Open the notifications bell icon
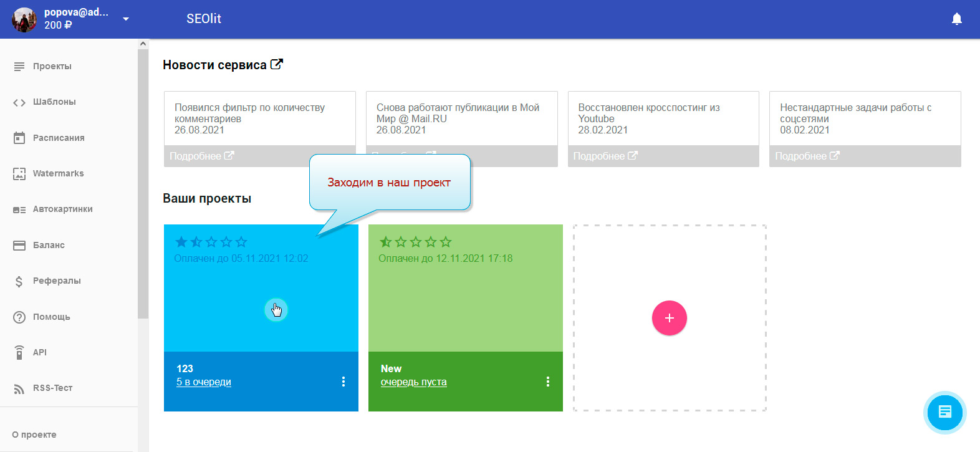Viewport: 980px width, 452px height. coord(956,19)
